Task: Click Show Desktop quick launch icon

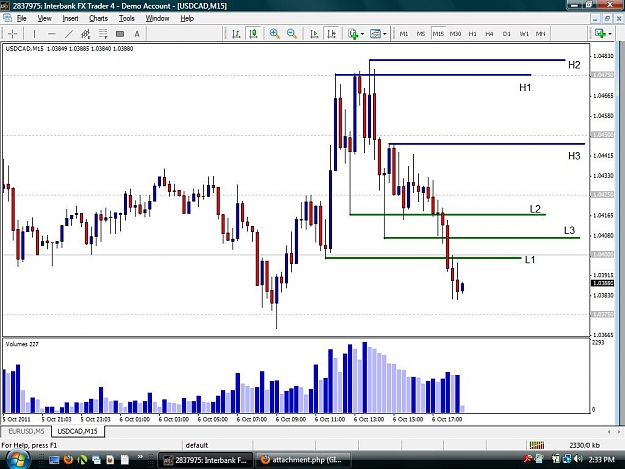Action: coord(54,460)
